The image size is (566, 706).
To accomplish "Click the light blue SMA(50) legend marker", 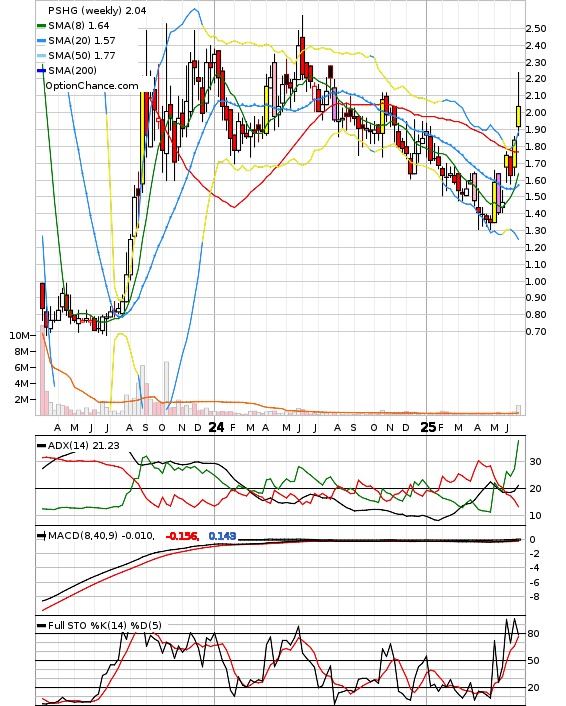I will click(x=41, y=55).
